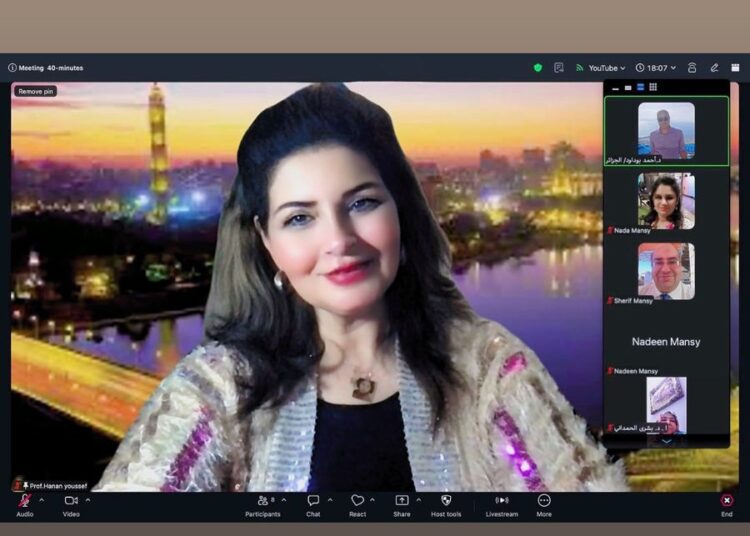Viewport: 750px width, 536px height.
Task: Open Host tools shield menu
Action: (x=446, y=505)
